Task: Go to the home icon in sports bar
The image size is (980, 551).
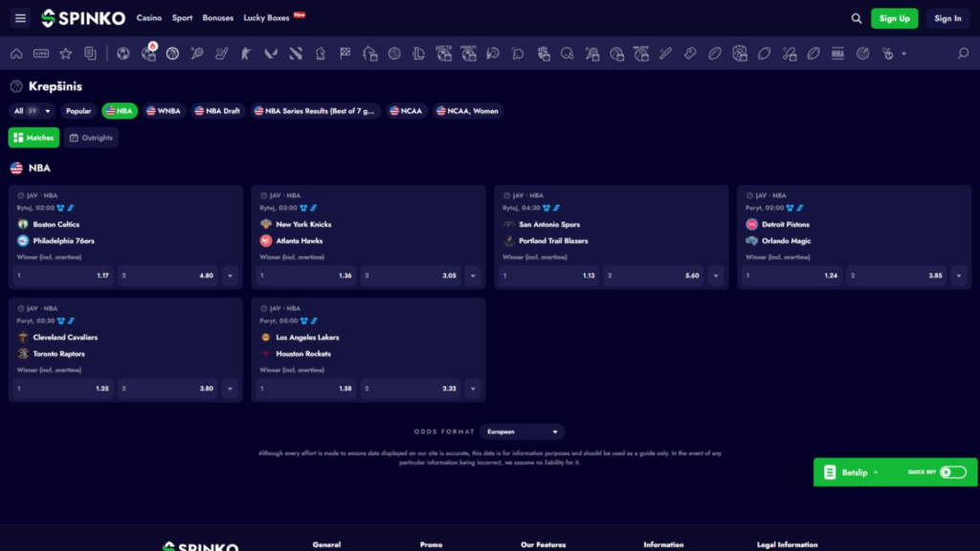Action: click(16, 54)
